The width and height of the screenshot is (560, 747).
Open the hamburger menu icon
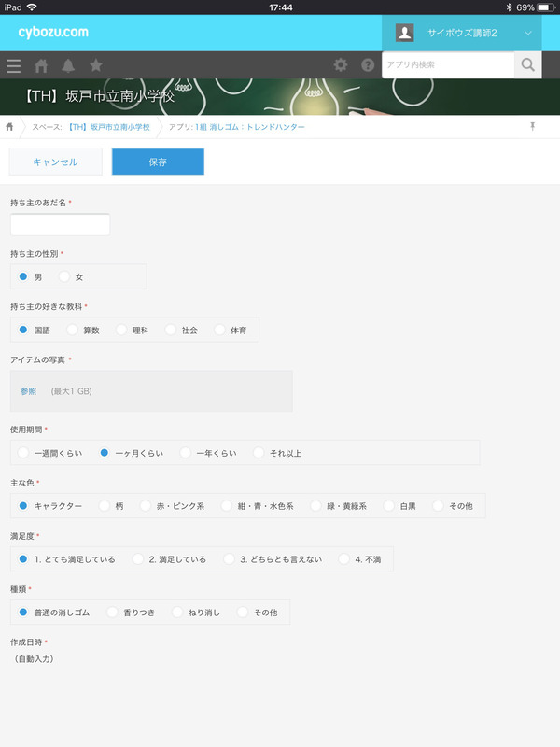pos(13,65)
